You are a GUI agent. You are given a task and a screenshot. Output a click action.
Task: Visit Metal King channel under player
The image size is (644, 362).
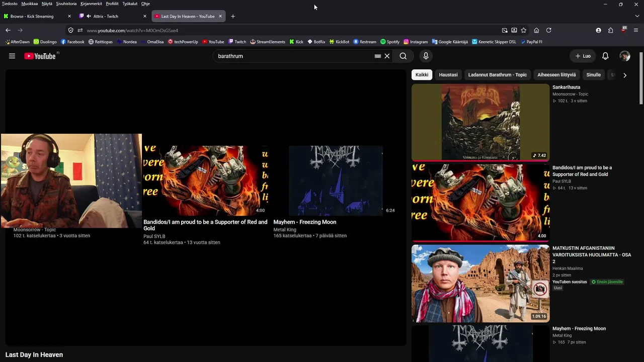point(285,230)
